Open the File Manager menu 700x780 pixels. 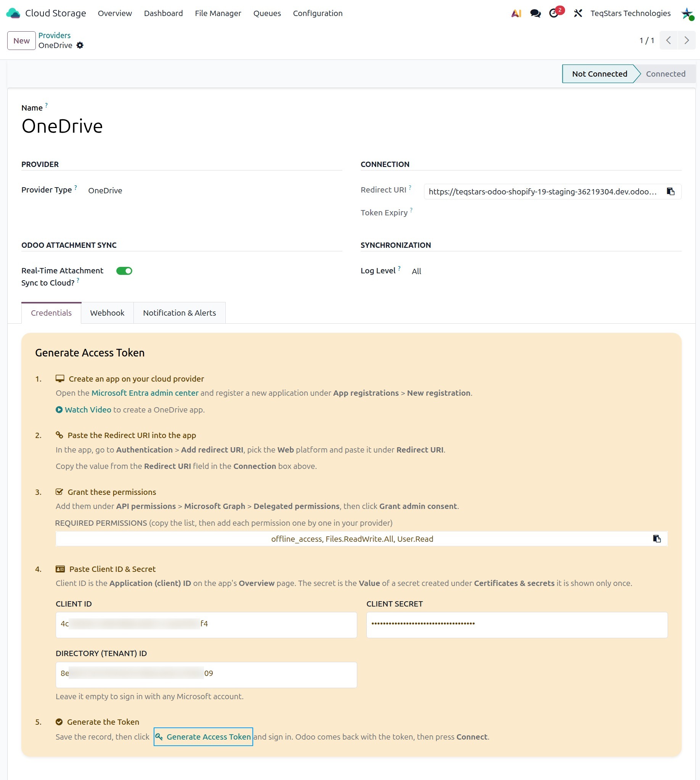point(218,13)
